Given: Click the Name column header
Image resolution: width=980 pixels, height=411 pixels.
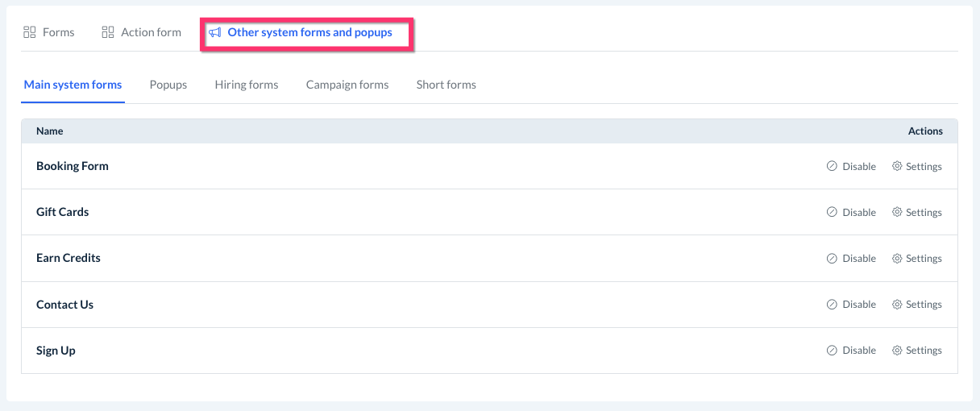Looking at the screenshot, I should click(50, 131).
